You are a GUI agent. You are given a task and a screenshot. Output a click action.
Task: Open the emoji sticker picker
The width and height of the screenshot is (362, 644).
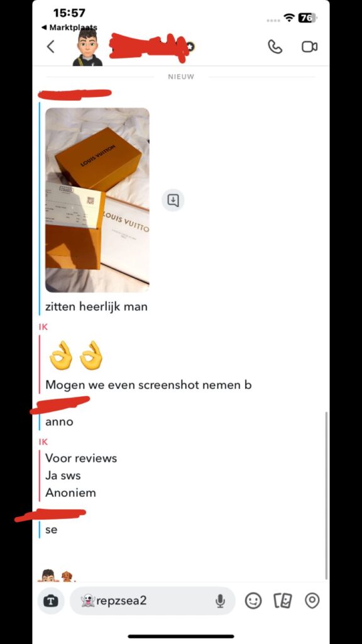(x=253, y=601)
